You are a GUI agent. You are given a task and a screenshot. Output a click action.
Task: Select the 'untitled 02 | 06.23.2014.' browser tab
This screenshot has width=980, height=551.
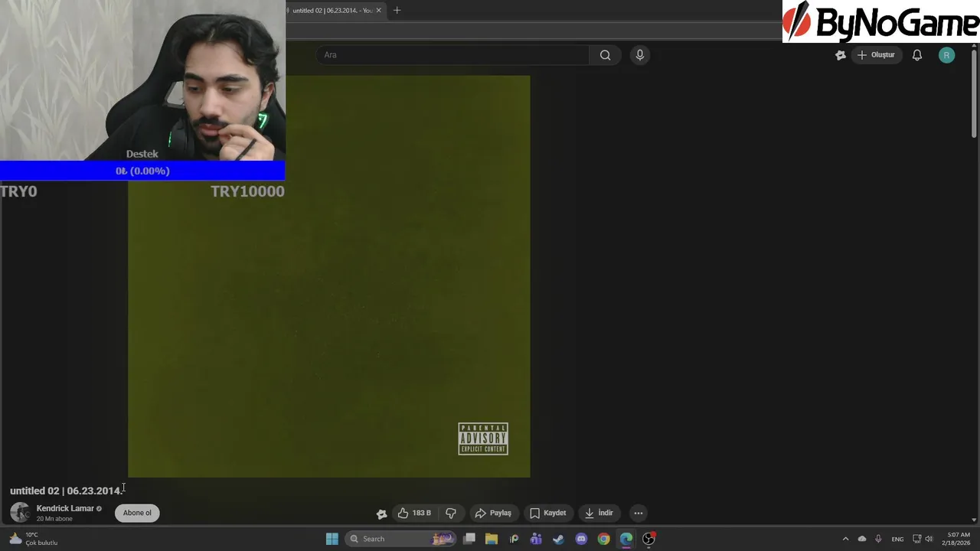pyautogui.click(x=332, y=11)
